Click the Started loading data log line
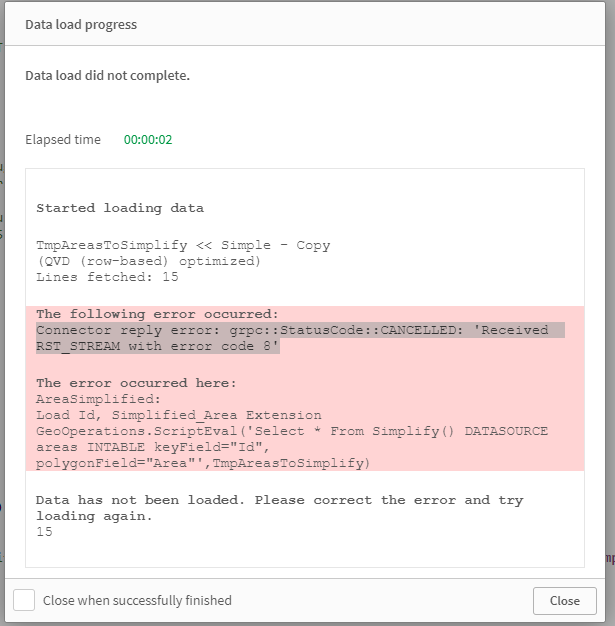 (120, 208)
